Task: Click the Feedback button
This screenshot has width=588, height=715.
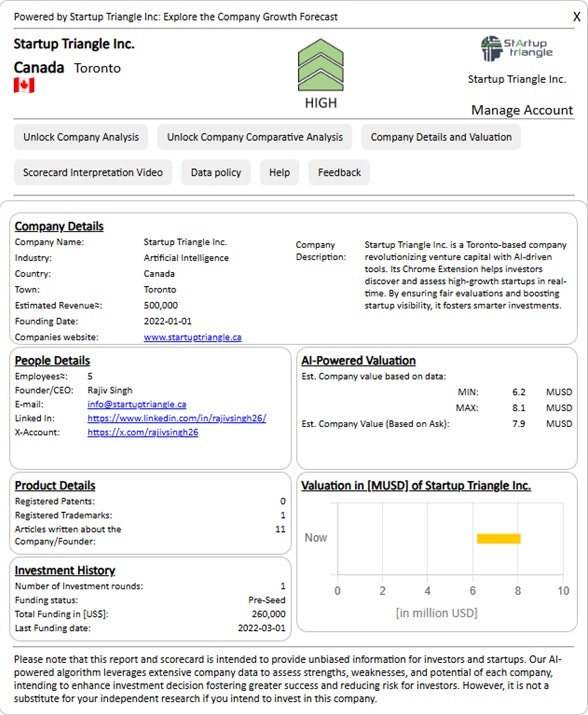Action: (x=339, y=172)
